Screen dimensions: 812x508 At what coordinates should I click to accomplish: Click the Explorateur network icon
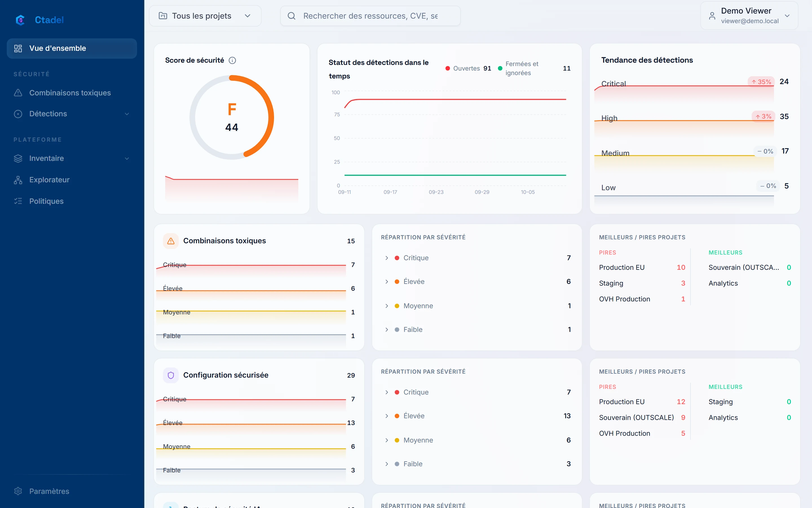click(18, 180)
